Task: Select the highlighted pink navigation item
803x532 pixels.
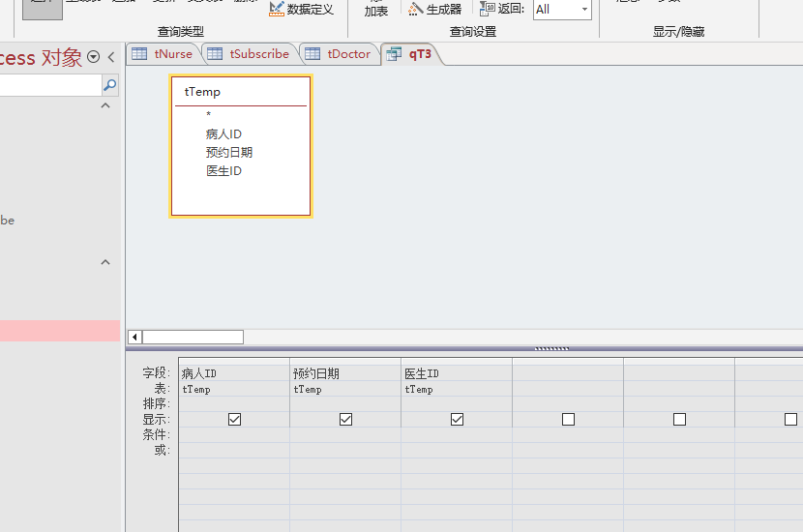Action: [x=60, y=331]
